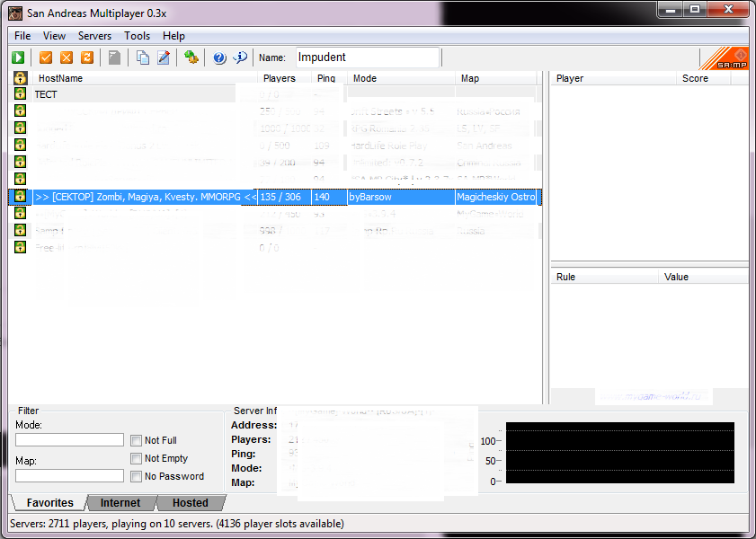The width and height of the screenshot is (756, 539).
Task: Click the Magicheskiy Ostro map cell
Action: (496, 197)
